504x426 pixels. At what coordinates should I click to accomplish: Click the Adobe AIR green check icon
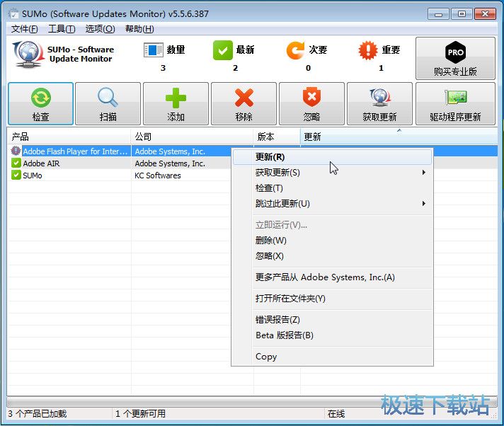(16, 163)
